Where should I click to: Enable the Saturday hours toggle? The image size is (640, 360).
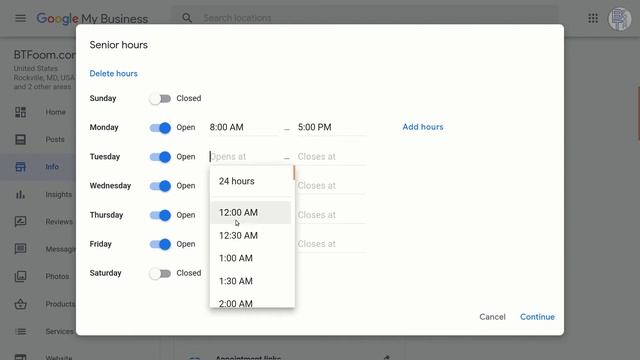pyautogui.click(x=160, y=273)
